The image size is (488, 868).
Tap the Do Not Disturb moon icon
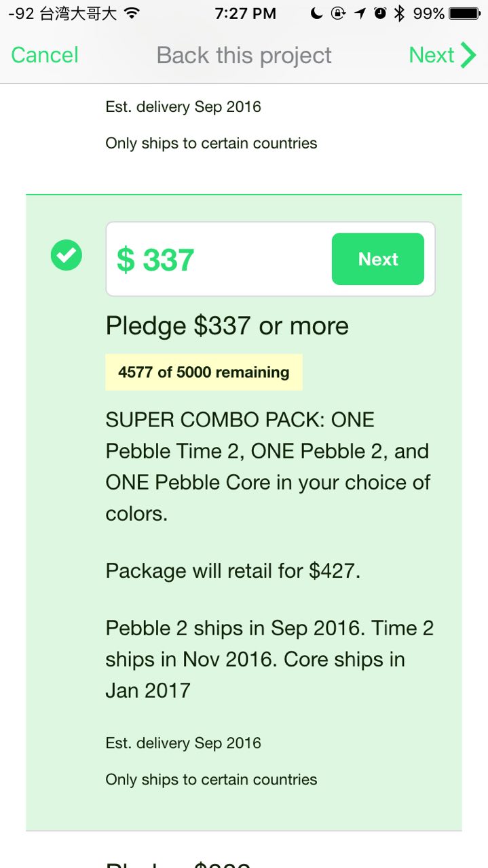coord(316,14)
